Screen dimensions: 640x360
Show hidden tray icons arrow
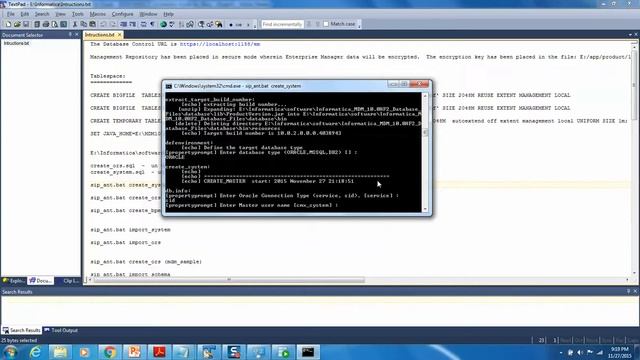561,352
